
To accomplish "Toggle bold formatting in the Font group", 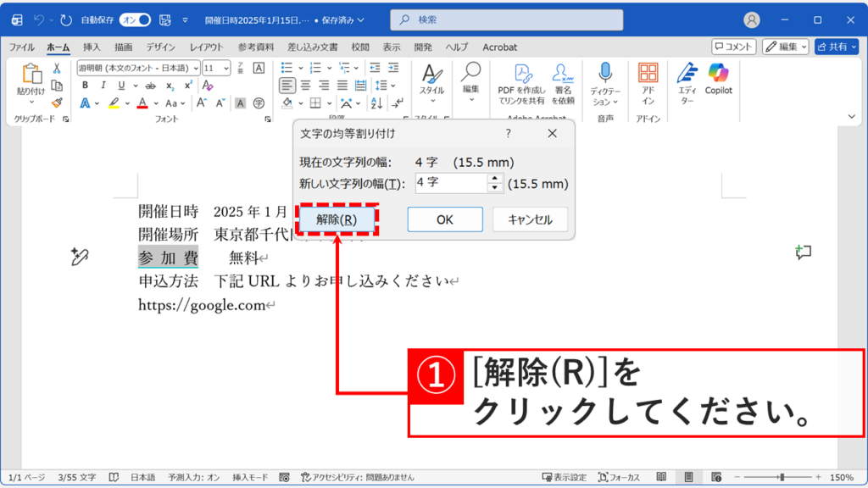I will pyautogui.click(x=86, y=85).
